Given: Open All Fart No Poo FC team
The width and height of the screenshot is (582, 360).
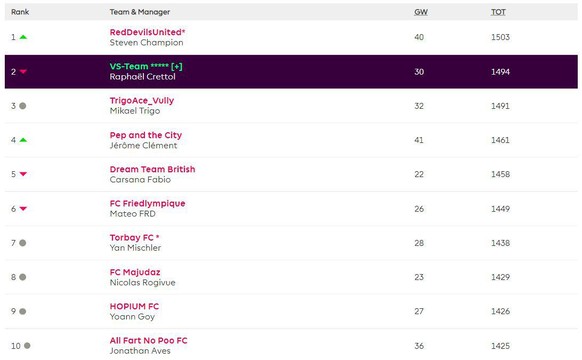Looking at the screenshot, I should (148, 340).
